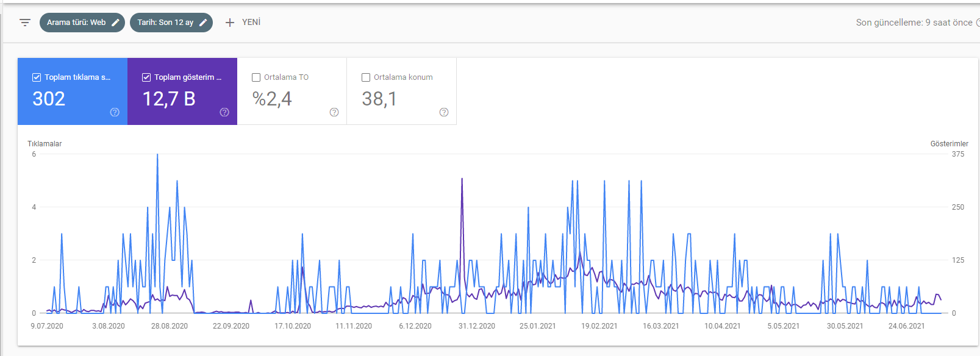Open help icon on Toplam gösterim card
The width and height of the screenshot is (980, 356).
[x=224, y=112]
